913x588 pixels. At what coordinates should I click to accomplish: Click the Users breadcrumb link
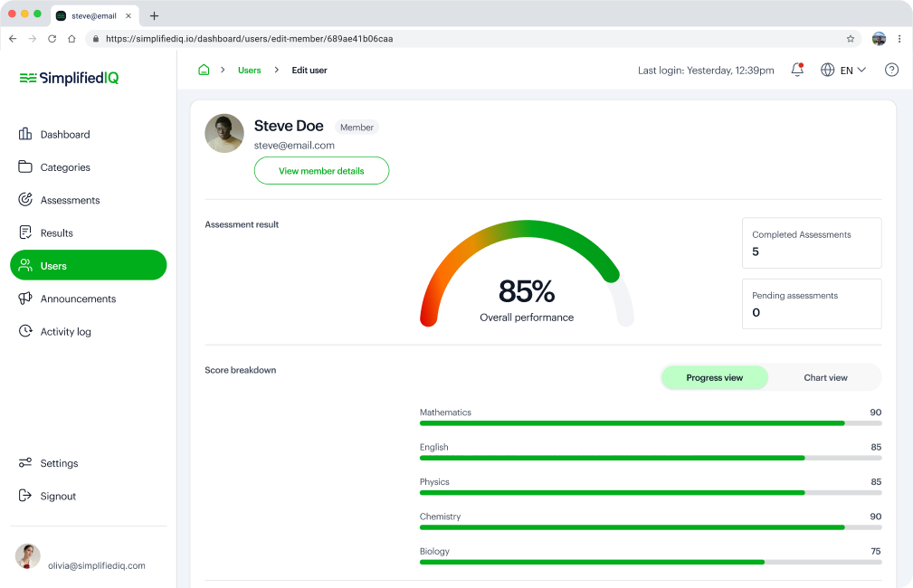tap(249, 70)
